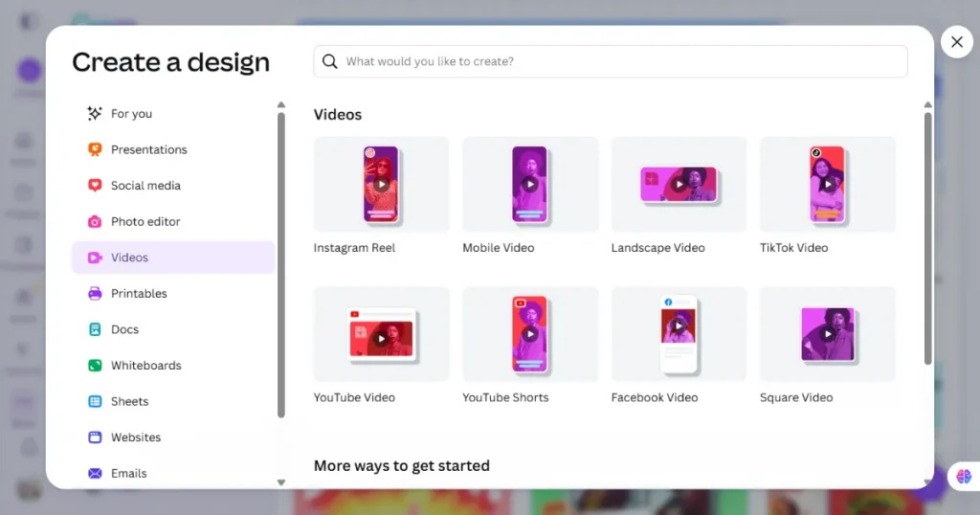Click the category list scroll-up arrow
Image resolution: width=980 pixels, height=515 pixels.
pos(281,105)
